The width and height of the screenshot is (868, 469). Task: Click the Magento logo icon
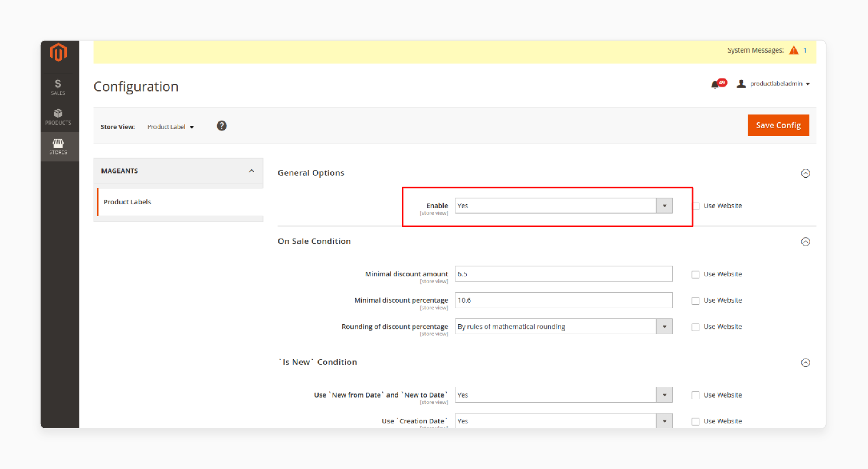tap(58, 52)
